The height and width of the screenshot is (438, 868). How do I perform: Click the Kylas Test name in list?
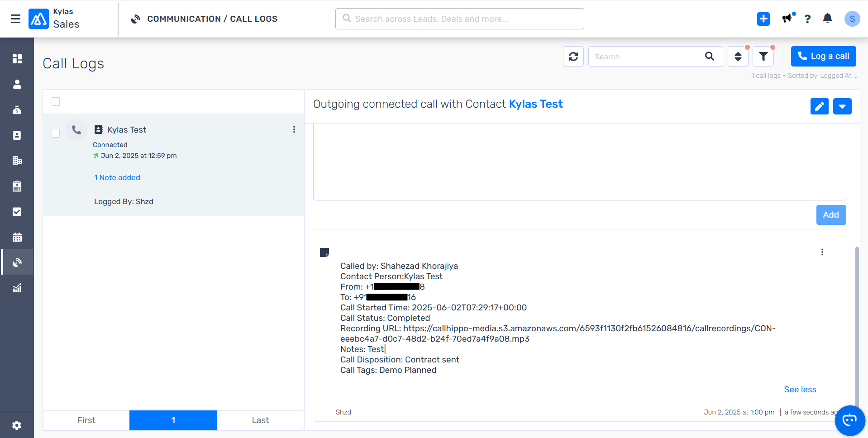pos(127,129)
